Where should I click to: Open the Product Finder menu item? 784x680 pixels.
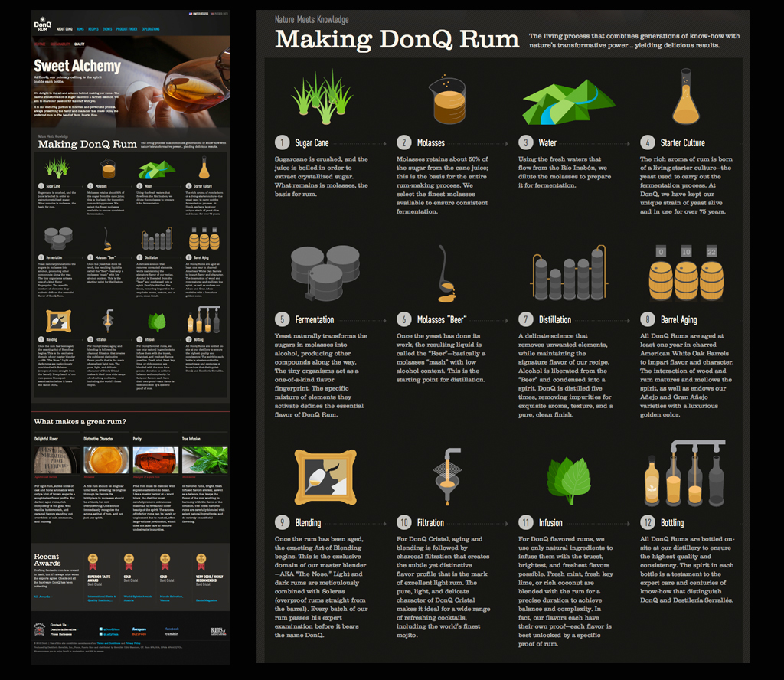pyautogui.click(x=126, y=29)
